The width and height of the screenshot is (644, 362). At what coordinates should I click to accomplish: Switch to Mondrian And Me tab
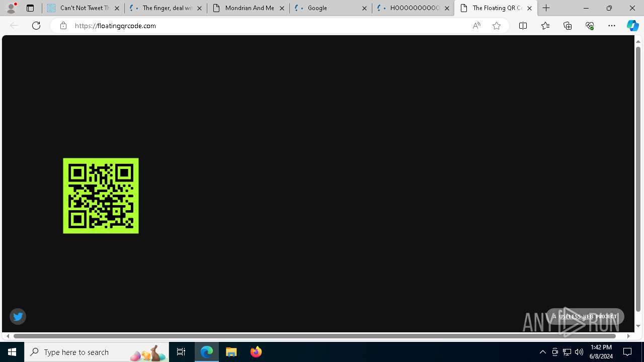tap(249, 8)
